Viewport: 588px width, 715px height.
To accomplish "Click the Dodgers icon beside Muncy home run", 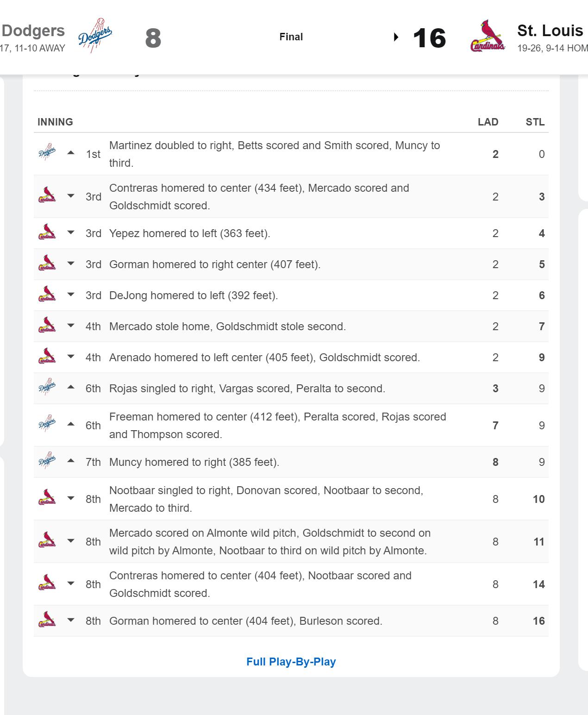I will [47, 460].
